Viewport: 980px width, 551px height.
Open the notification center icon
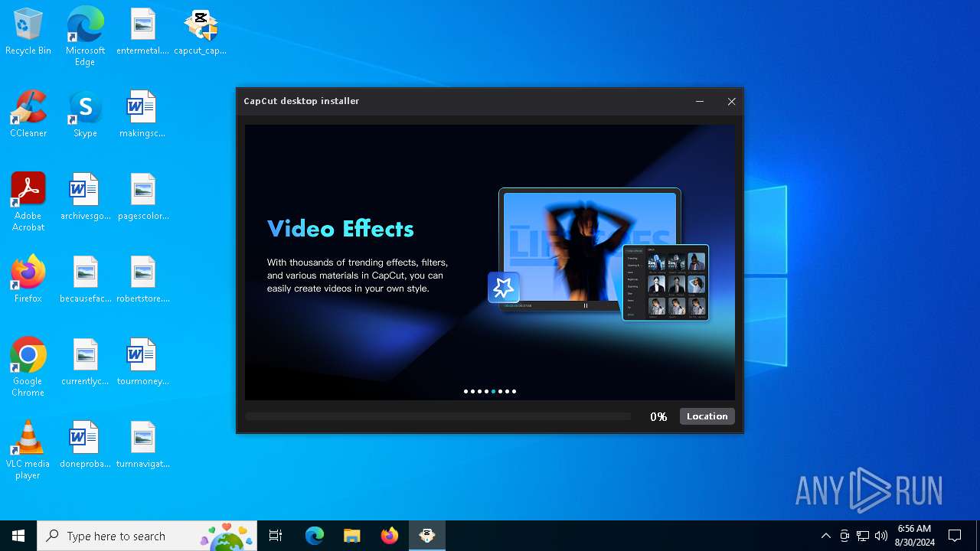tap(955, 536)
